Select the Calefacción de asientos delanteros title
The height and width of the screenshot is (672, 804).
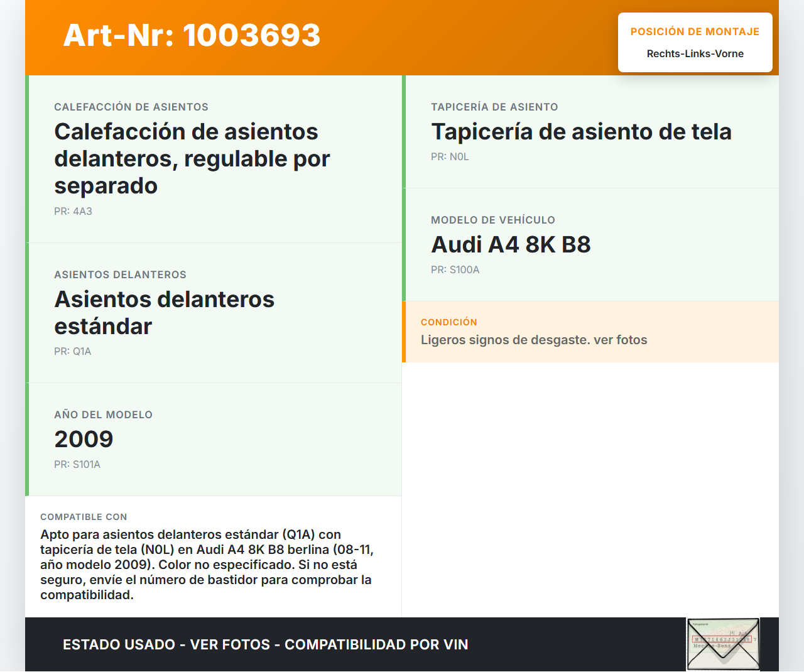tap(192, 158)
